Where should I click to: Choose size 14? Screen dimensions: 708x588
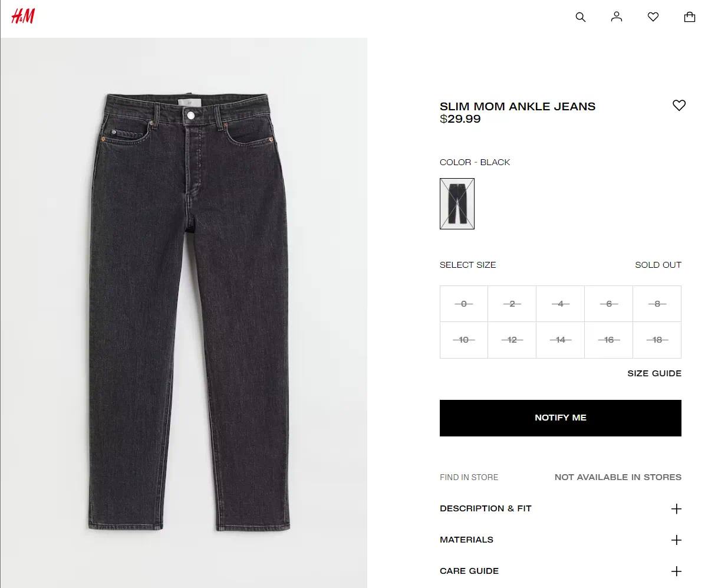point(561,340)
